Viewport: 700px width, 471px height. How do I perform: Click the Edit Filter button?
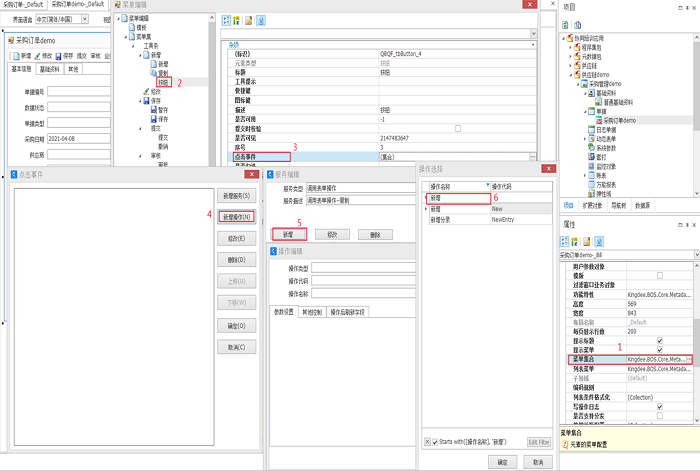(538, 442)
